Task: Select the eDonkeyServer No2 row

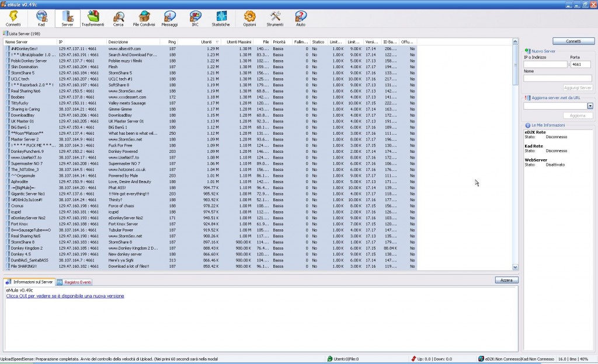Action: click(210, 218)
